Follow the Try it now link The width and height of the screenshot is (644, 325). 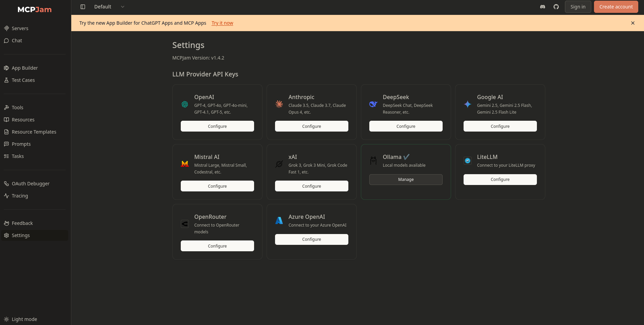coord(222,23)
